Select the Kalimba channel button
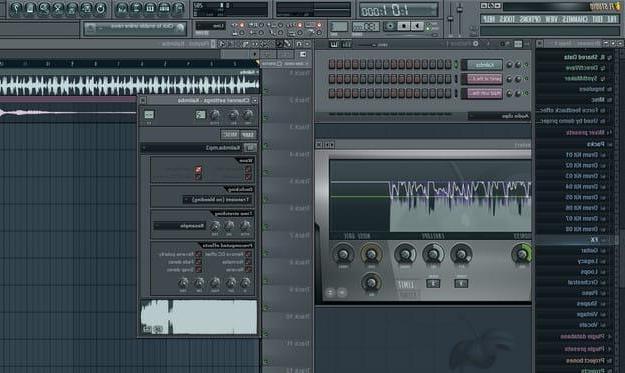The width and height of the screenshot is (625, 373). pyautogui.click(x=484, y=65)
